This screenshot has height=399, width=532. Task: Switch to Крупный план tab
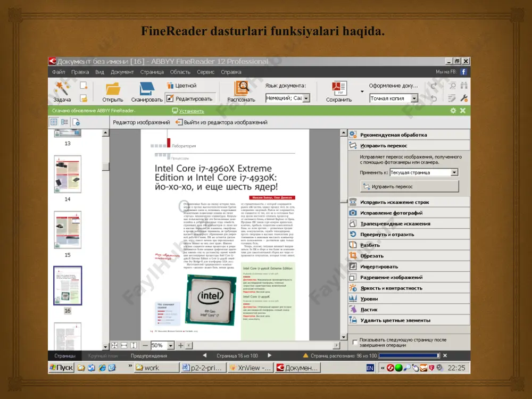(x=103, y=356)
